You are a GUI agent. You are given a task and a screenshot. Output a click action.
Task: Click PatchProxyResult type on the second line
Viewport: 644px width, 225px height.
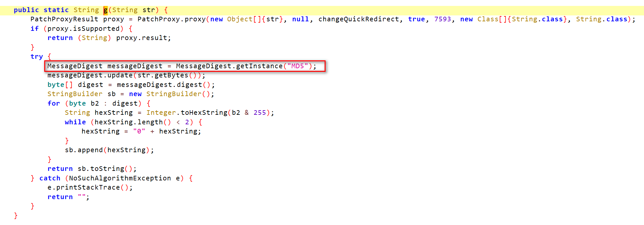click(65, 19)
